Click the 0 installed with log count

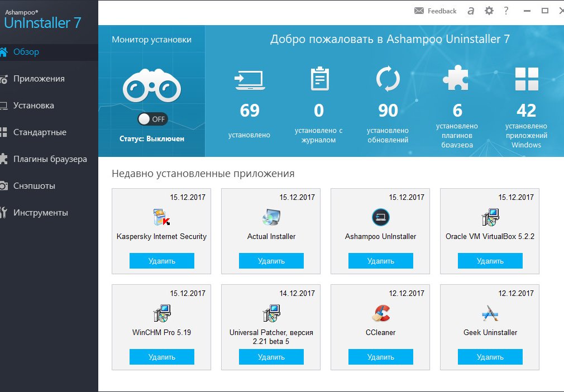click(x=319, y=111)
